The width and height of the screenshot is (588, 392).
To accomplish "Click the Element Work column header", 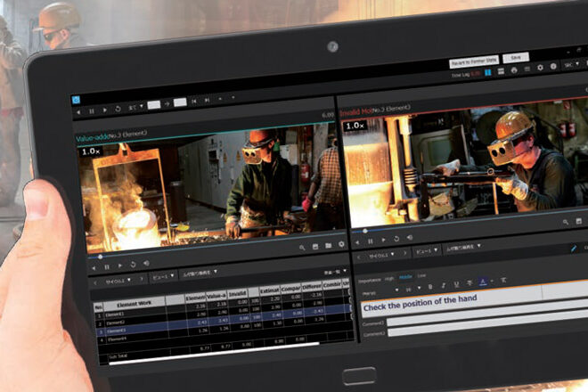I will 134,302.
